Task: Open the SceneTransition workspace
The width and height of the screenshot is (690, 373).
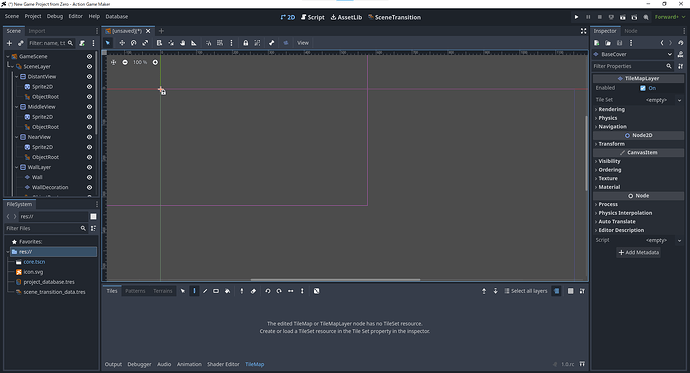Action: pyautogui.click(x=394, y=17)
